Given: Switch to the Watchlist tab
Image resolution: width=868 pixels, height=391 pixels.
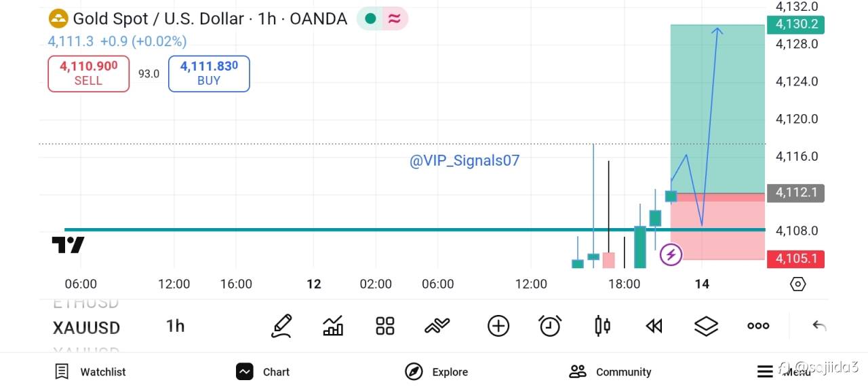Looking at the screenshot, I should (x=90, y=371).
